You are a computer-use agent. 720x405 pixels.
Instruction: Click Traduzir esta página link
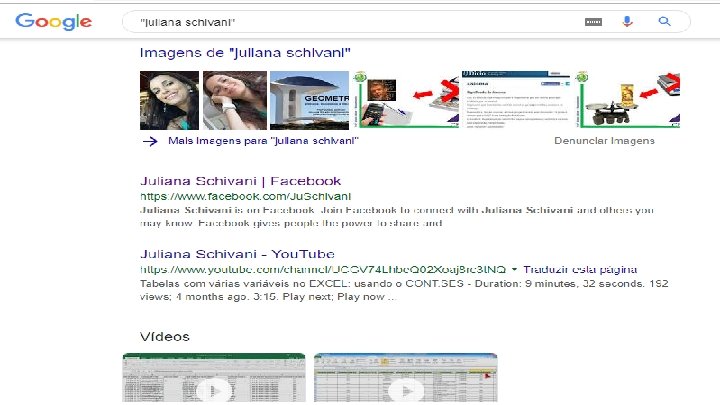(580, 270)
